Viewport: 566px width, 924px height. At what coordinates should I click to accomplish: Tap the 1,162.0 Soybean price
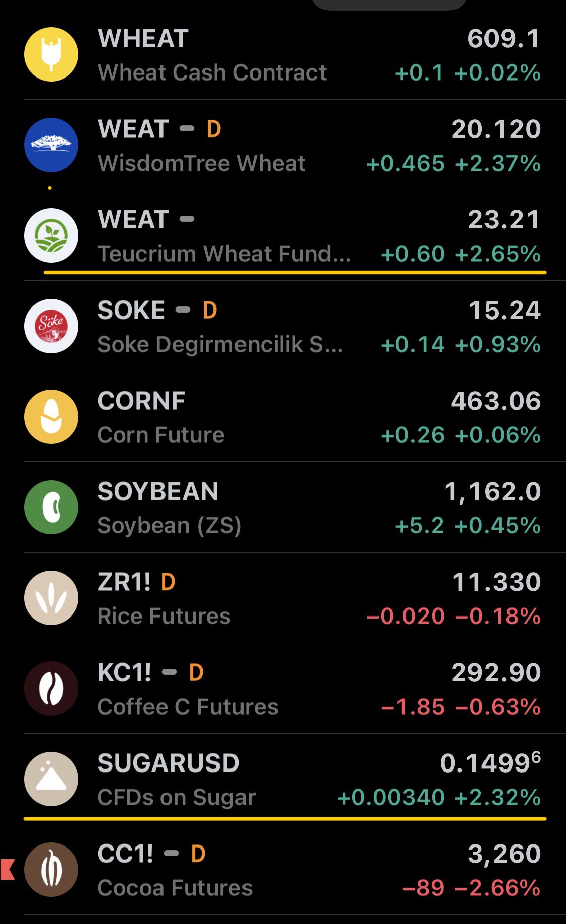[x=493, y=492]
